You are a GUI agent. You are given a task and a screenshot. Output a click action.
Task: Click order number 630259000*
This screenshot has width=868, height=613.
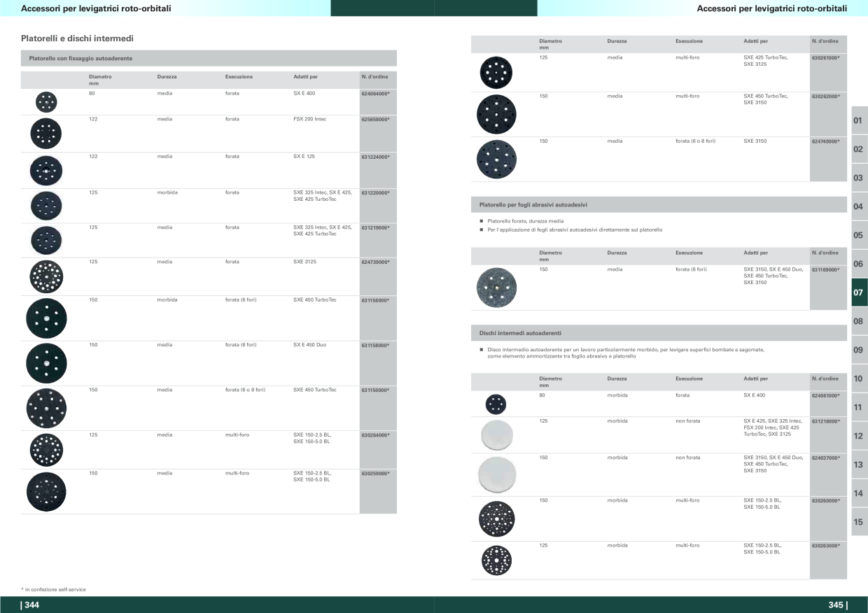[x=375, y=473]
